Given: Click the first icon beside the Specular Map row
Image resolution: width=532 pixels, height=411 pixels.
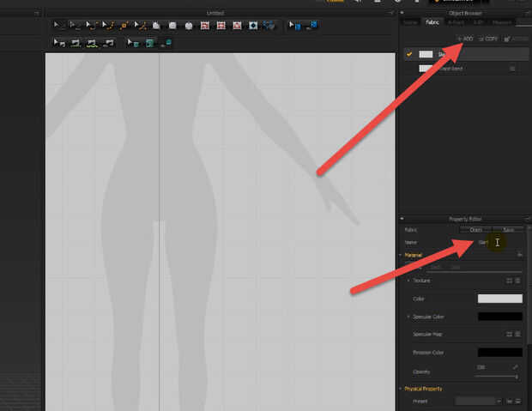Looking at the screenshot, I should [x=508, y=334].
